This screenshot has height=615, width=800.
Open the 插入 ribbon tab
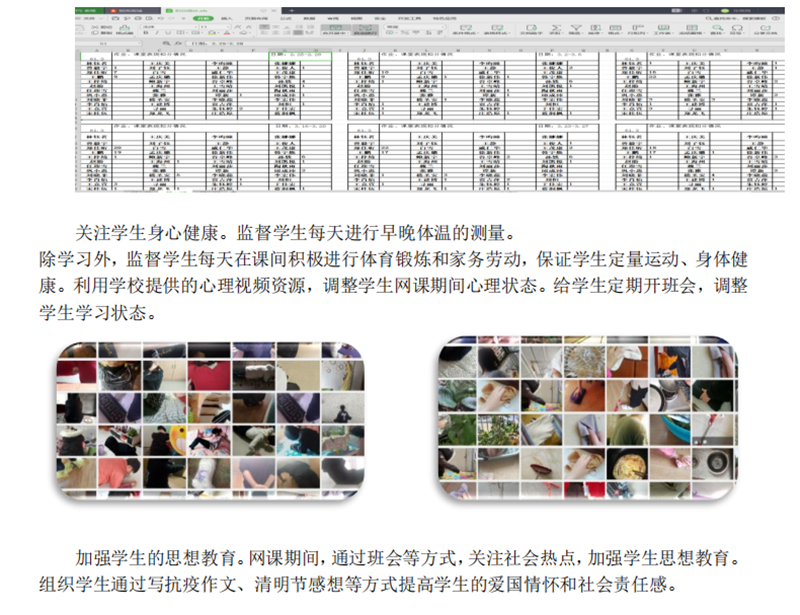pos(227,18)
